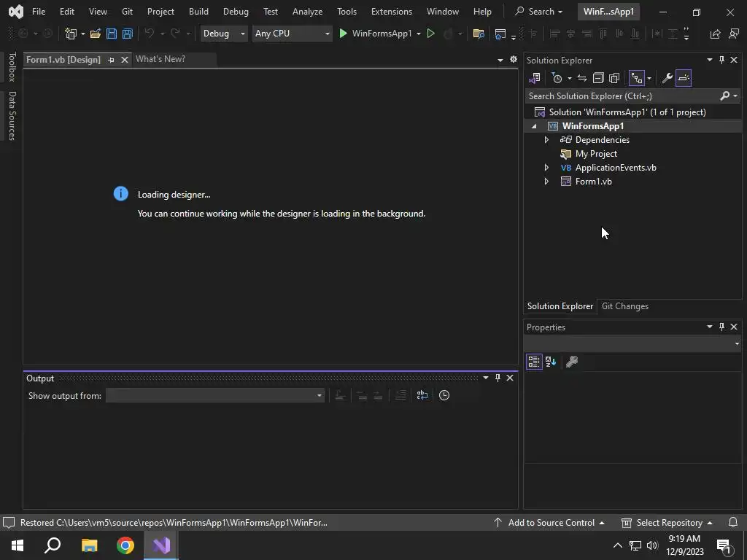Click the New Project toolbar icon
The height and width of the screenshot is (560, 747).
[x=71, y=34]
